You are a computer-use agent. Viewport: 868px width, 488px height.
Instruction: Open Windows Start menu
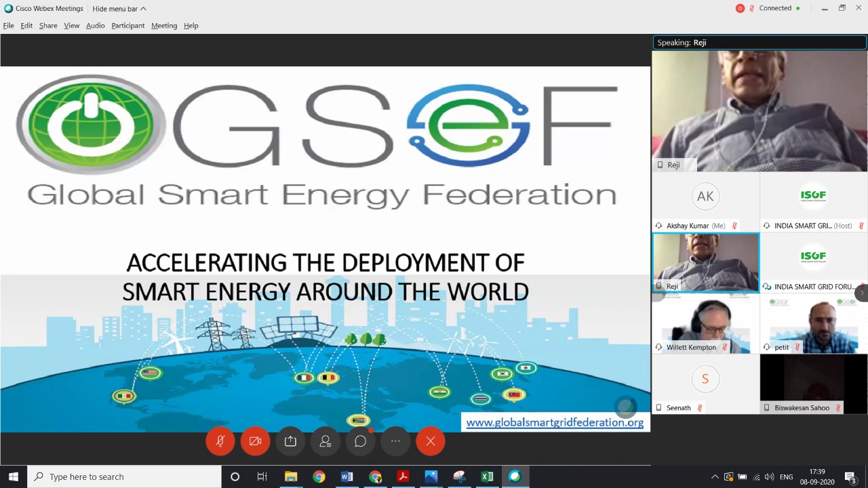tap(14, 476)
